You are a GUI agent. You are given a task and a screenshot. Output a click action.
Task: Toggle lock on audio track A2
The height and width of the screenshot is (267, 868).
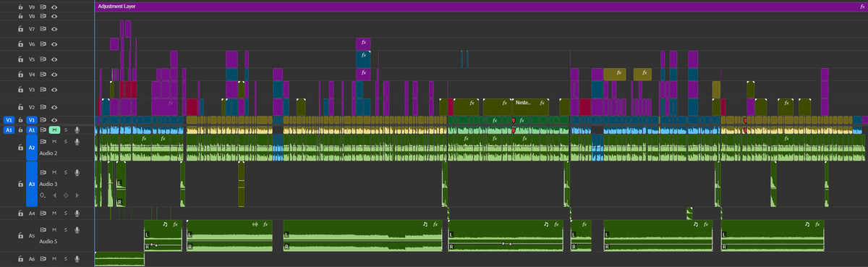click(20, 147)
